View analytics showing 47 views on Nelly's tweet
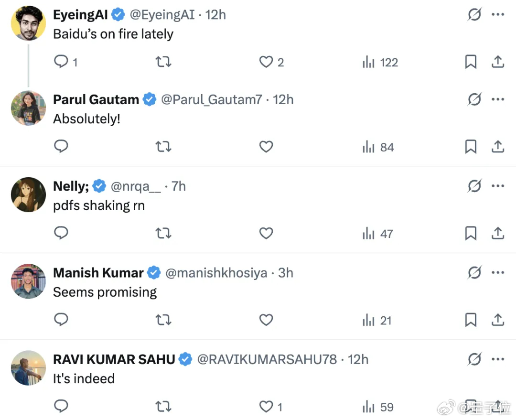The height and width of the screenshot is (420, 516). [378, 234]
